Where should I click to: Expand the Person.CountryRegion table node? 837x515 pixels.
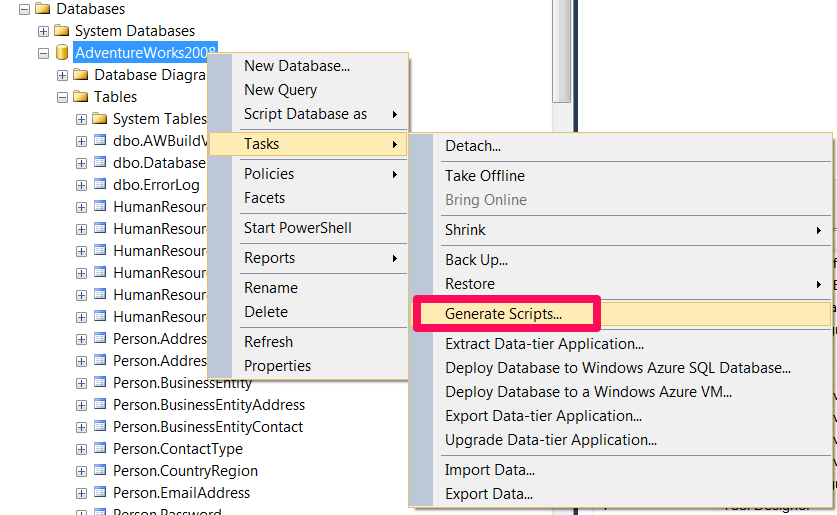[x=81, y=472]
